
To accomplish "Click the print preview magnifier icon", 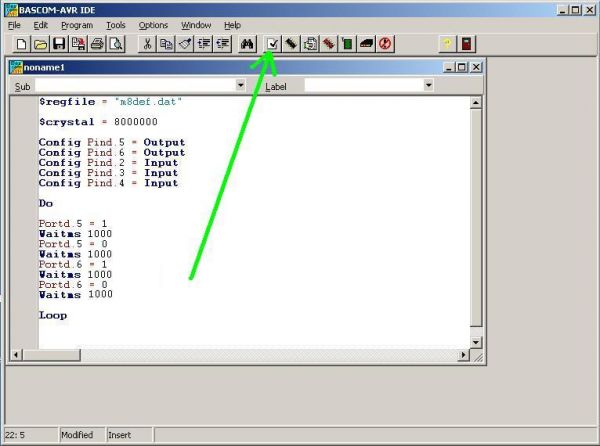I will [x=116, y=44].
